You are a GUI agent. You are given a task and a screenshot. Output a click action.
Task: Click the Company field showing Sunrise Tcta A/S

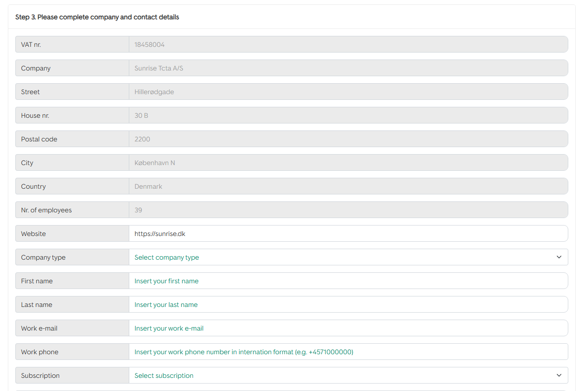pyautogui.click(x=348, y=68)
